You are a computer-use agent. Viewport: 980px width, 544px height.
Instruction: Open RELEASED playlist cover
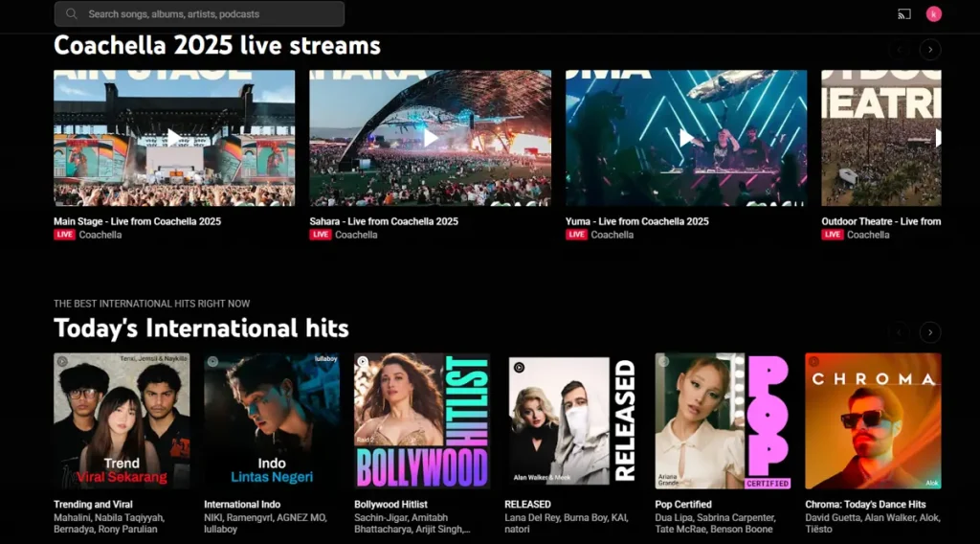coord(572,420)
